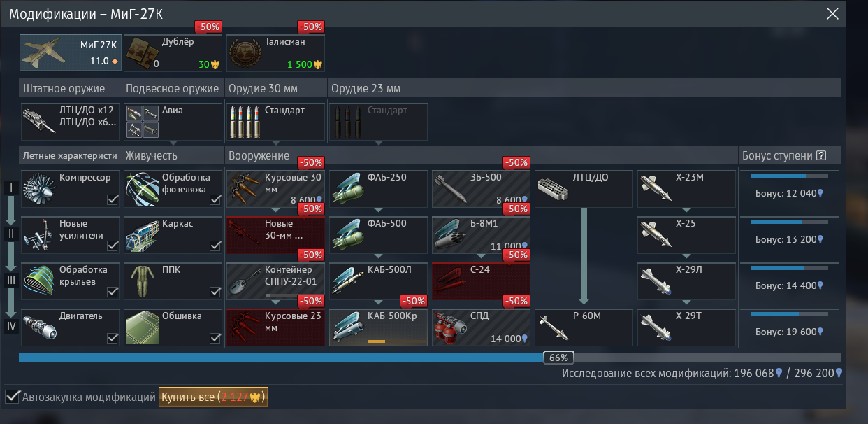Select the Компрессор turbine icon
868x424 pixels.
point(39,189)
